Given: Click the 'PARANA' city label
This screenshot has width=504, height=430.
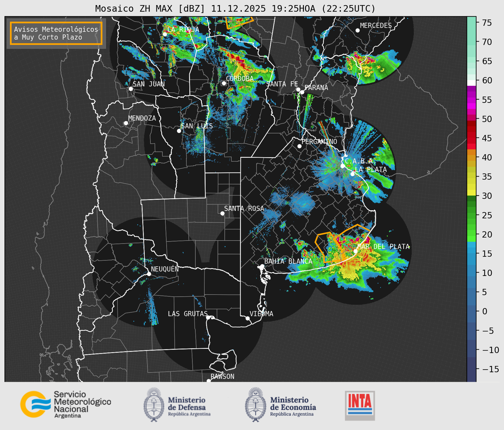Looking at the screenshot, I should [x=316, y=88].
